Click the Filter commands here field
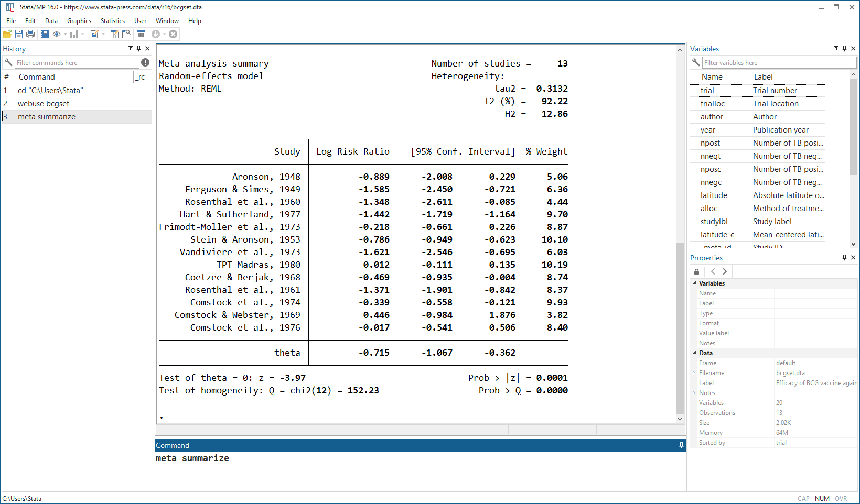The image size is (860, 504). pos(77,62)
